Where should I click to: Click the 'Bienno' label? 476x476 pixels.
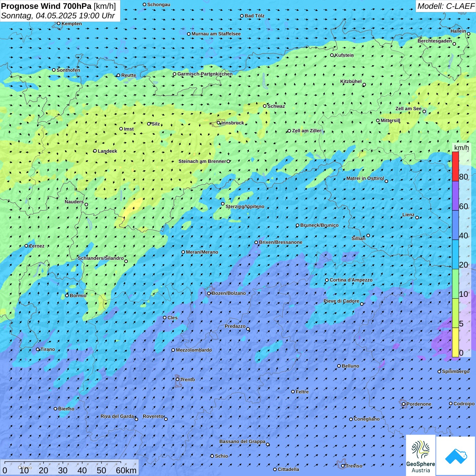pyautogui.click(x=66, y=409)
